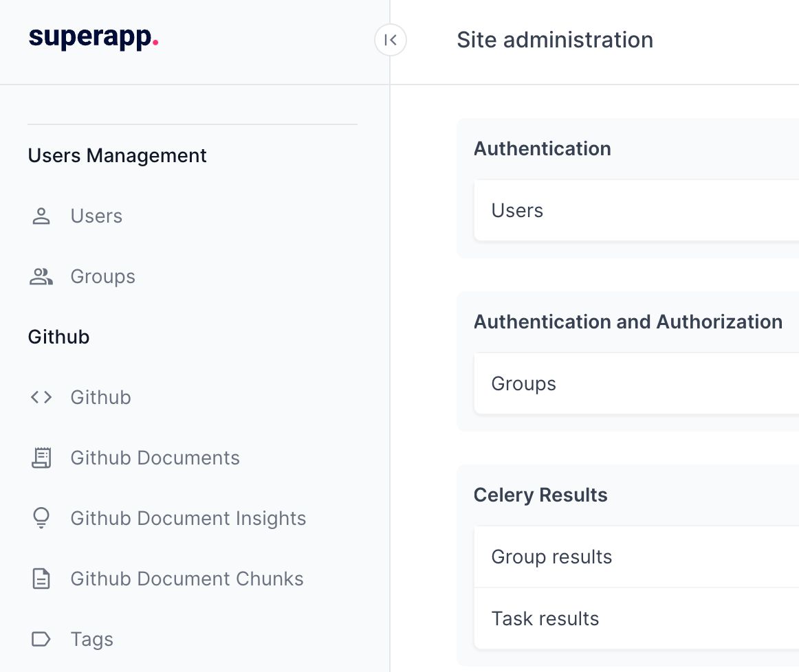The image size is (799, 672).
Task: Click the Github Documents notebook icon
Action: point(41,458)
